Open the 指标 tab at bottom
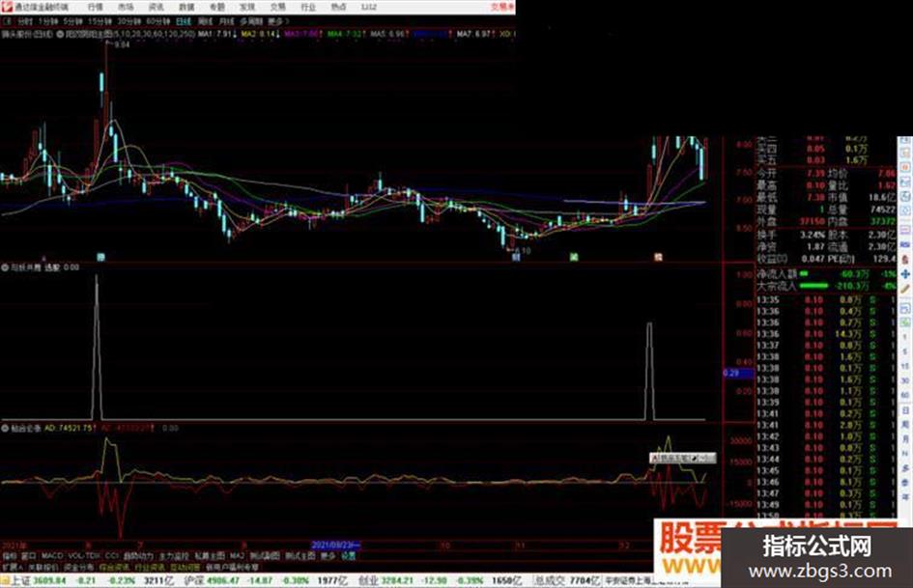913x588 pixels. point(10,556)
